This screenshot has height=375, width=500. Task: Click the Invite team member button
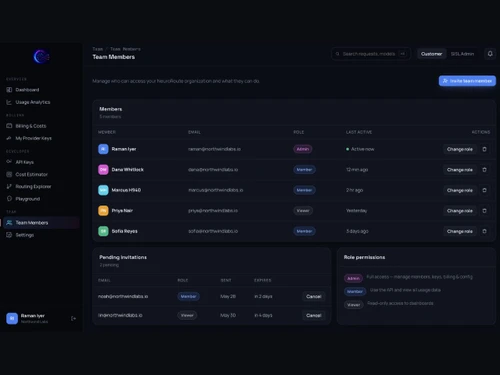pyautogui.click(x=467, y=81)
